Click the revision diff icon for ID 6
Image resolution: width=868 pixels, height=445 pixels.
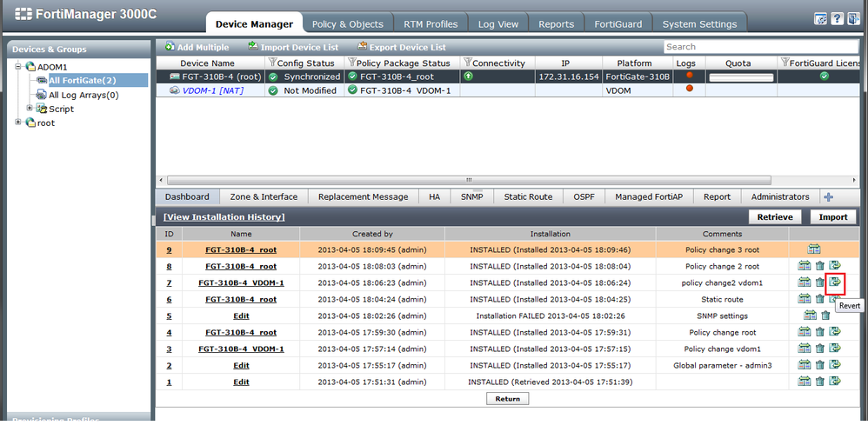click(x=805, y=299)
